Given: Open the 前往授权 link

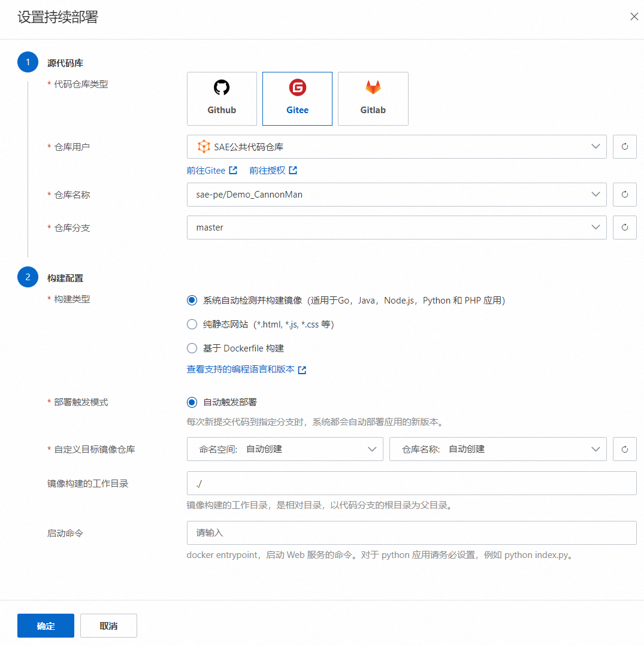Looking at the screenshot, I should 267,170.
